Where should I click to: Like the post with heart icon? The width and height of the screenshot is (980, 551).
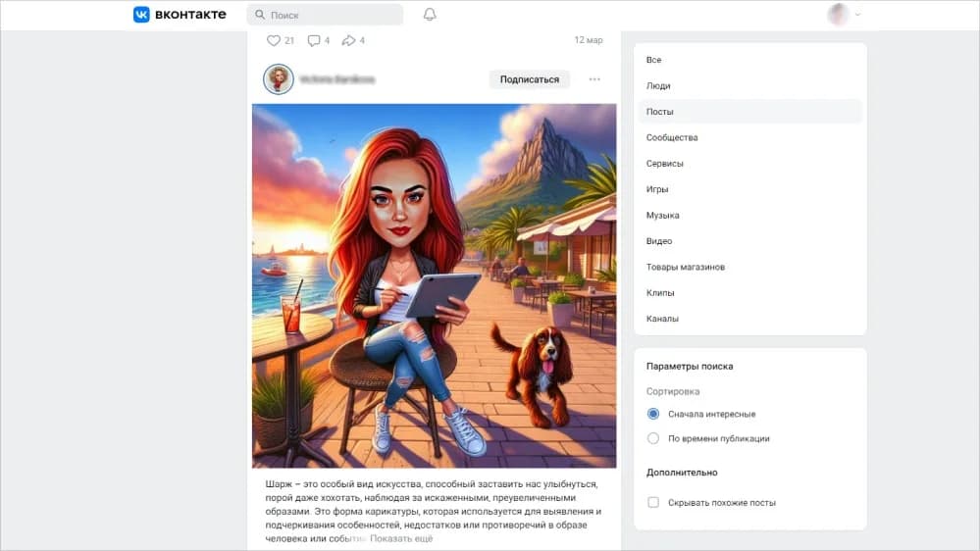click(x=274, y=40)
